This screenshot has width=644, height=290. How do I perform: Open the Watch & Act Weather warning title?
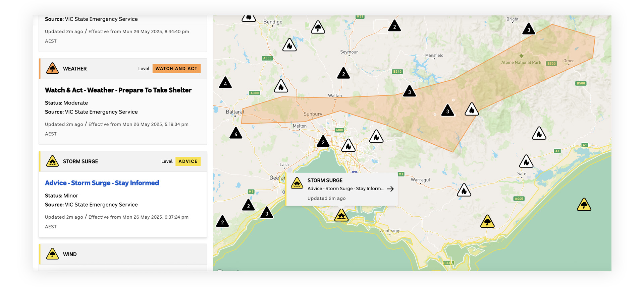point(118,90)
